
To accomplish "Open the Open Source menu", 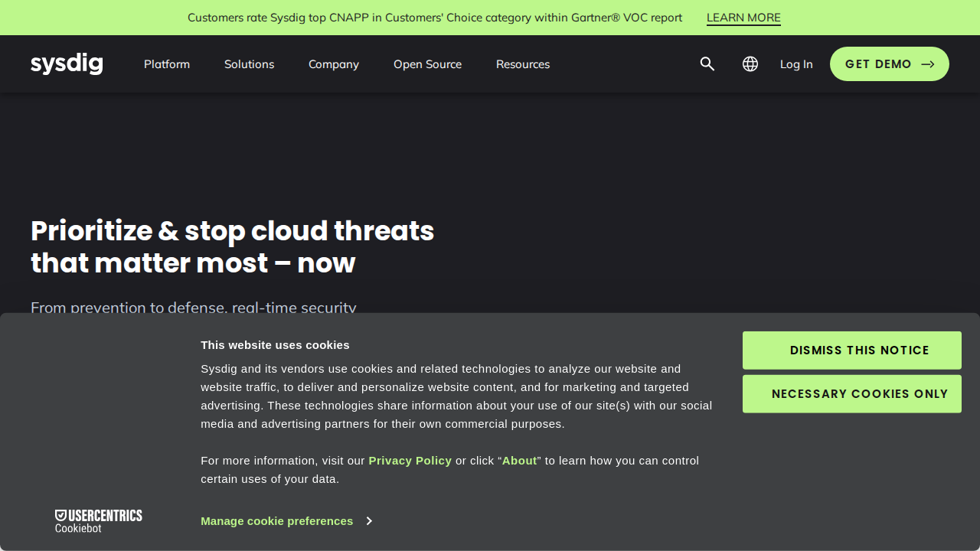I will click(427, 64).
